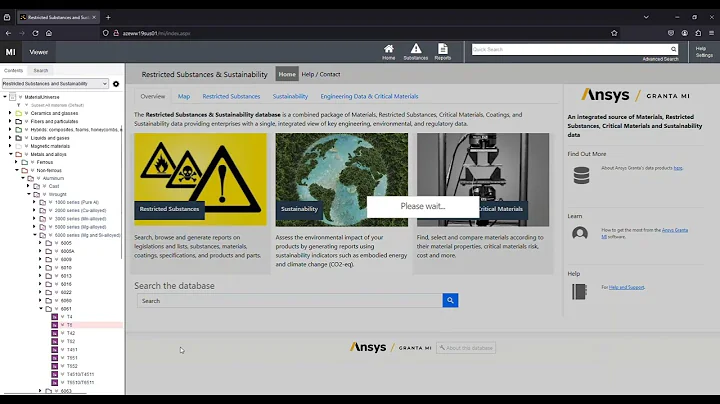Open the browser hamburger menu

[x=711, y=33]
